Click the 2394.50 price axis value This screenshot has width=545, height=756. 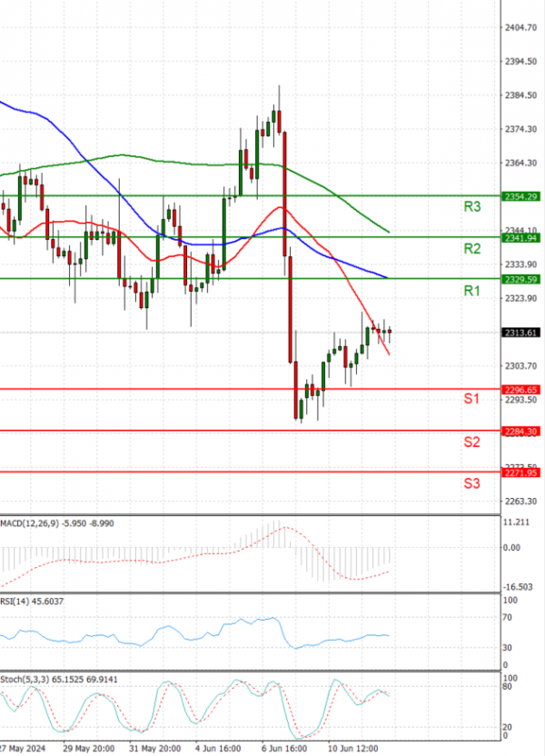pyautogui.click(x=520, y=62)
